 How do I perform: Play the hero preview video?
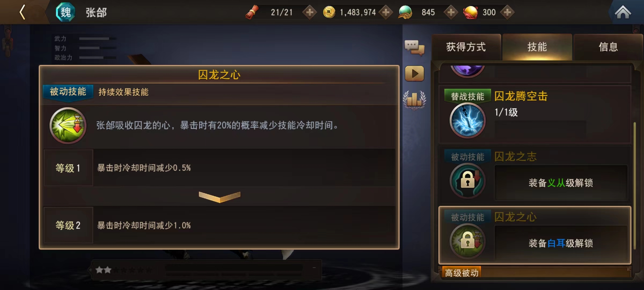click(x=415, y=74)
